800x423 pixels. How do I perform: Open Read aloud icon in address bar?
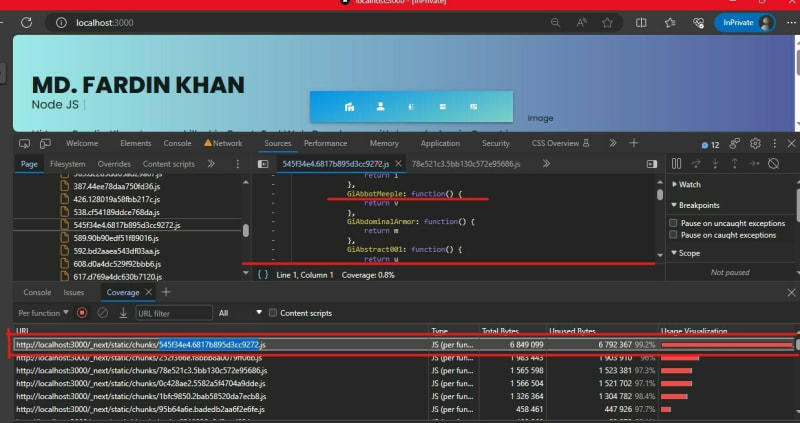pyautogui.click(x=581, y=22)
